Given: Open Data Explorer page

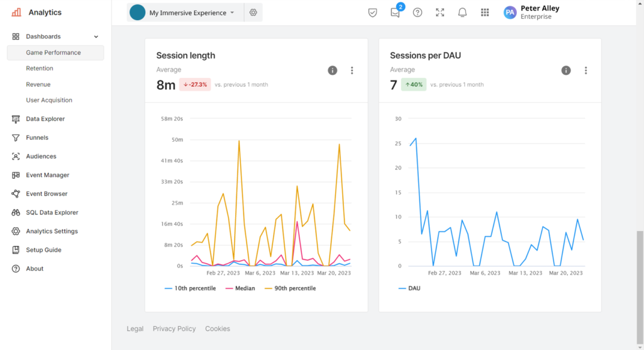Looking at the screenshot, I should click(45, 119).
